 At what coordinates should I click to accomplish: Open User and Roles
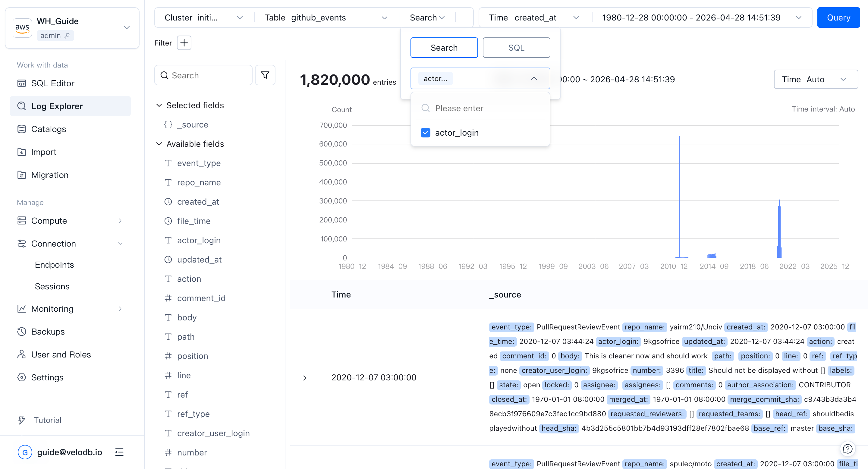(61, 354)
